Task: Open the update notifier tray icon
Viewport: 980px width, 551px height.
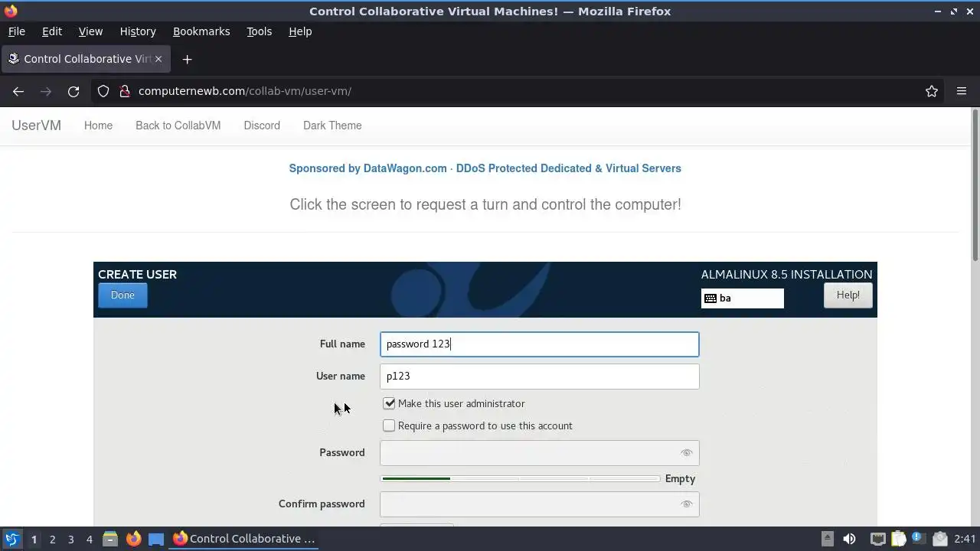Action: pos(940,539)
